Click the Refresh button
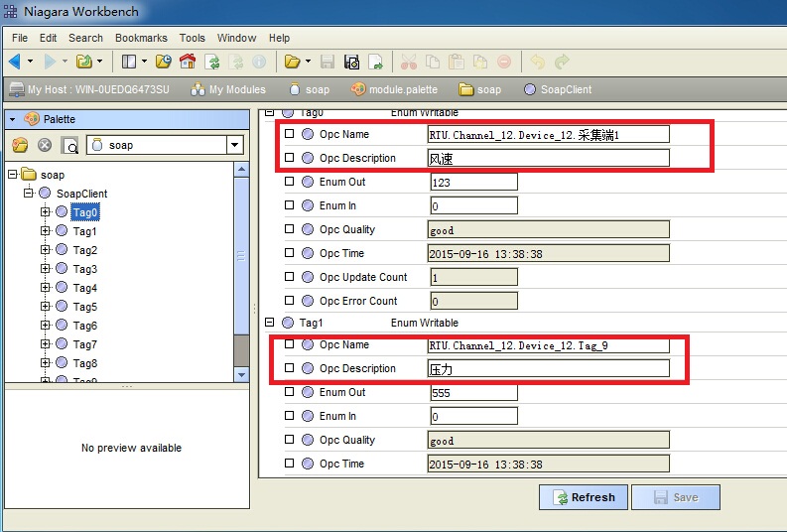787x532 pixels. coord(584,497)
